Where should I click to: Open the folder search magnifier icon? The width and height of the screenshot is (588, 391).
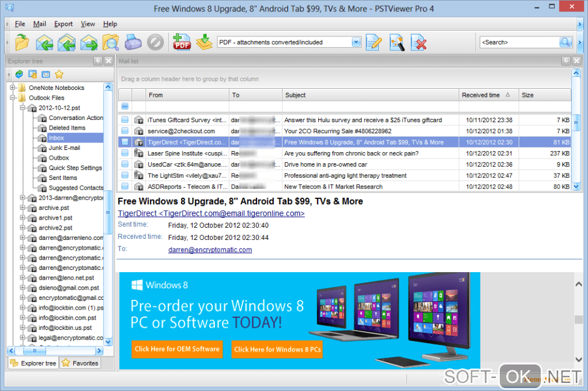111,43
